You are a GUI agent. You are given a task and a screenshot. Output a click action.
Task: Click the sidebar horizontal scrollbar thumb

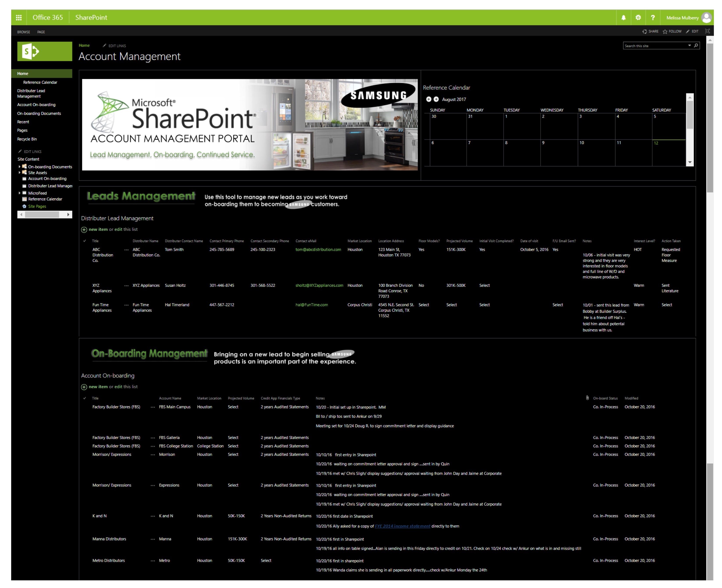click(x=42, y=214)
